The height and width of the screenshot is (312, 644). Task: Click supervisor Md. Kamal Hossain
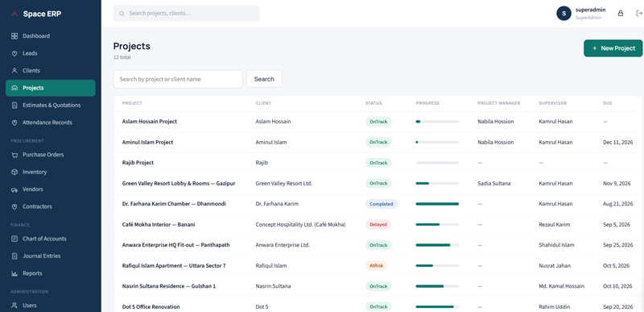coord(561,286)
